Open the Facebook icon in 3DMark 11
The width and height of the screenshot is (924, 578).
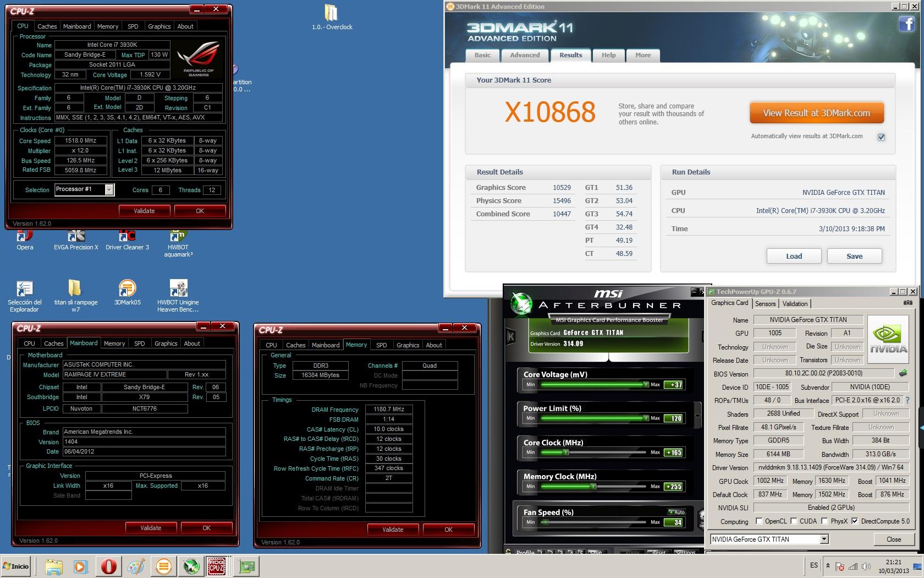(x=906, y=24)
